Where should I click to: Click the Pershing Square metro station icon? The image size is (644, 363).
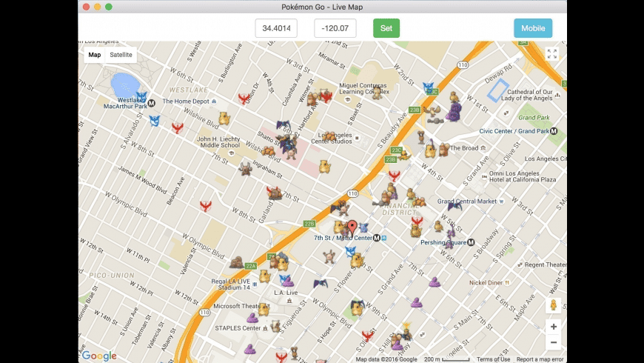click(471, 242)
